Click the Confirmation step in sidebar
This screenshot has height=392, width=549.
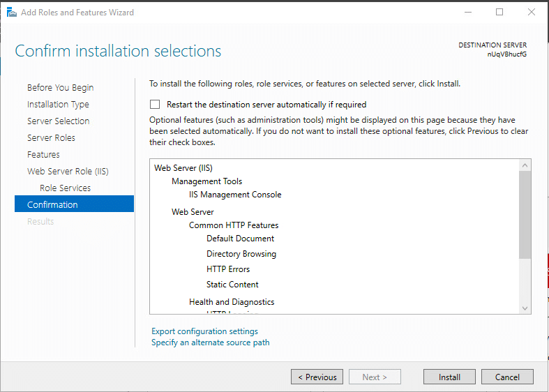52,205
